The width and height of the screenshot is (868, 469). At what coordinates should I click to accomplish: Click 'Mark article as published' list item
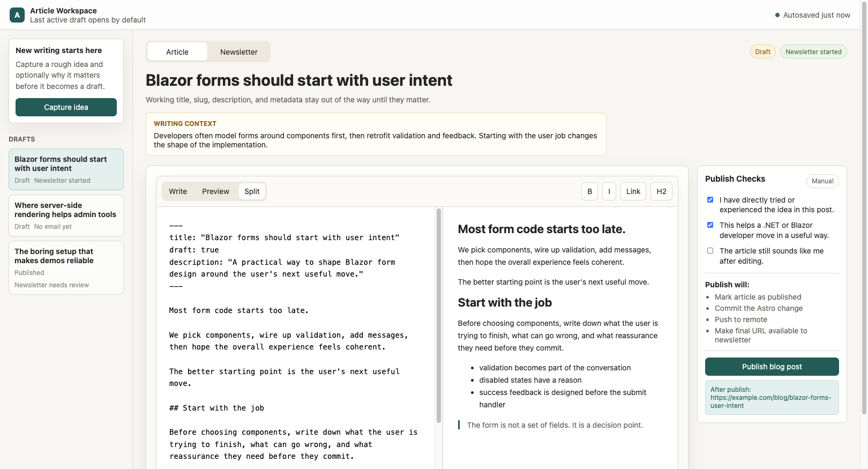click(758, 297)
